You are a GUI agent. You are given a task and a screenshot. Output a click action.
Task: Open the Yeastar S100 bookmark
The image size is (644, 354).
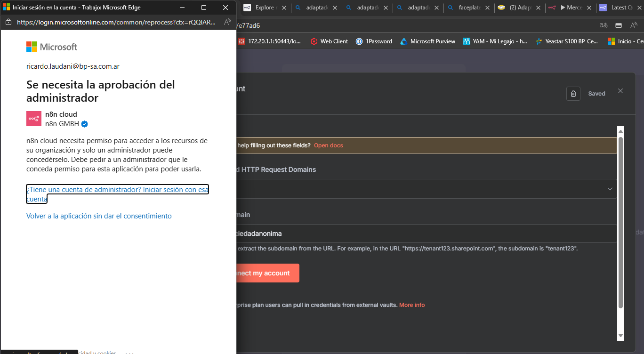tap(566, 41)
